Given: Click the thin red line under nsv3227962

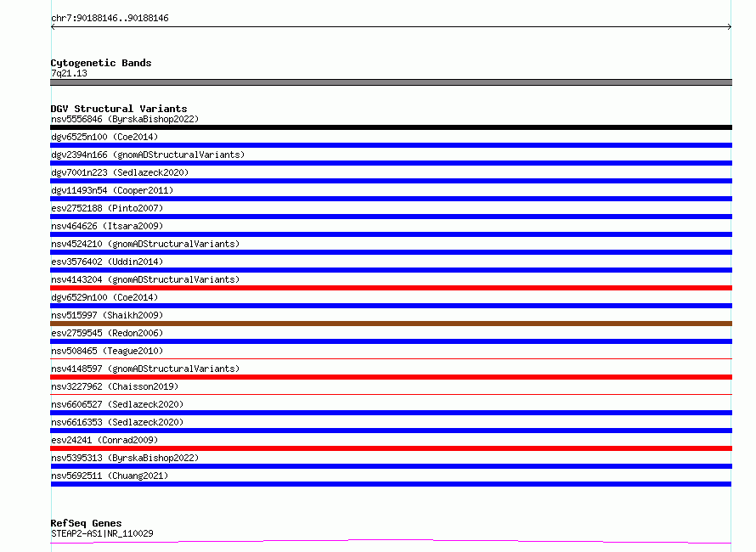Looking at the screenshot, I should tap(391, 394).
